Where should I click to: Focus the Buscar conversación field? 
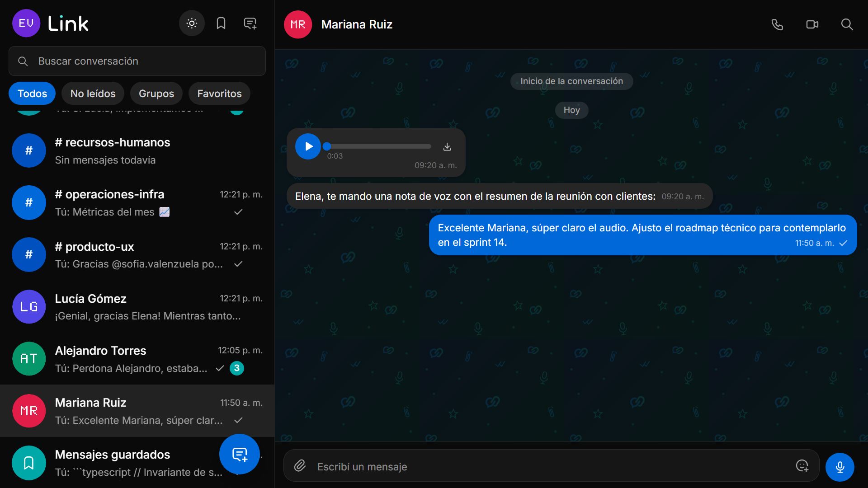point(137,61)
